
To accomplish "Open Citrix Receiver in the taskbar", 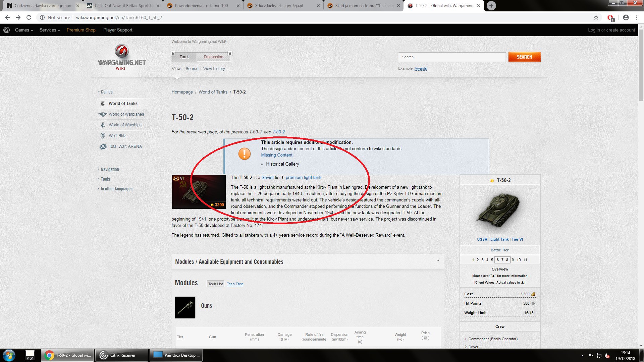I will point(121,355).
